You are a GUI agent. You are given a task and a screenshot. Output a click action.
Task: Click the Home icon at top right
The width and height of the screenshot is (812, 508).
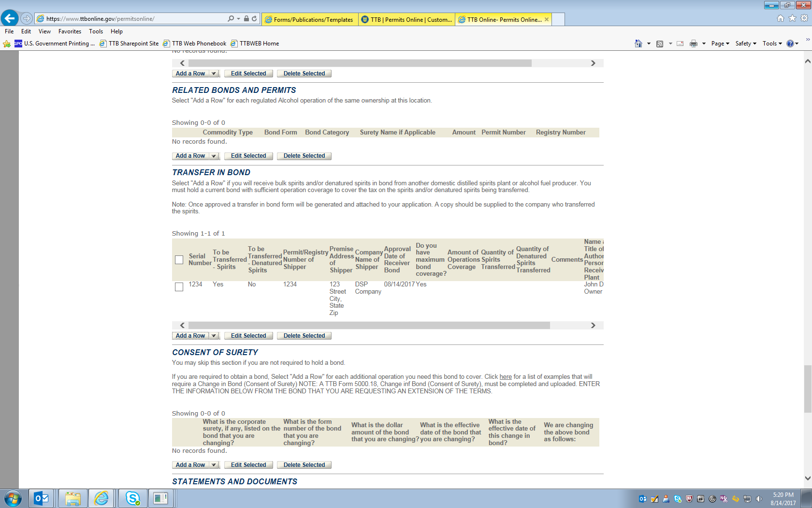[x=781, y=18]
